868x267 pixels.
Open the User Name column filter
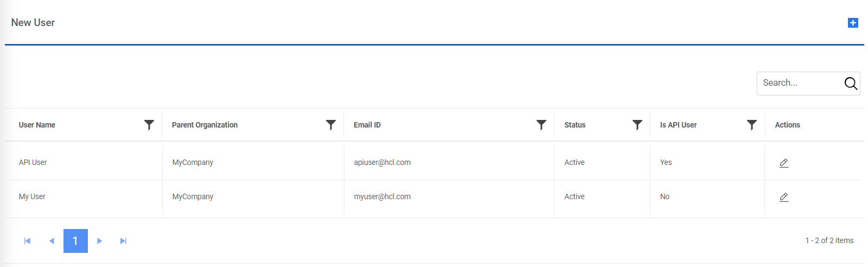tap(149, 125)
